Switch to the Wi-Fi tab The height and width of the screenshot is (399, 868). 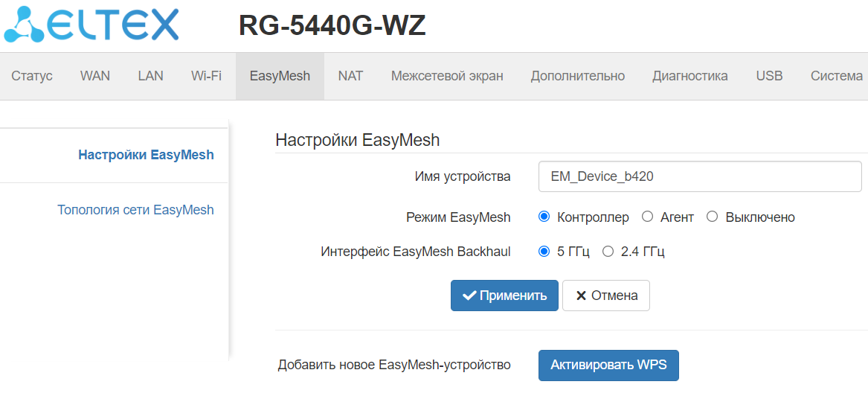[206, 76]
